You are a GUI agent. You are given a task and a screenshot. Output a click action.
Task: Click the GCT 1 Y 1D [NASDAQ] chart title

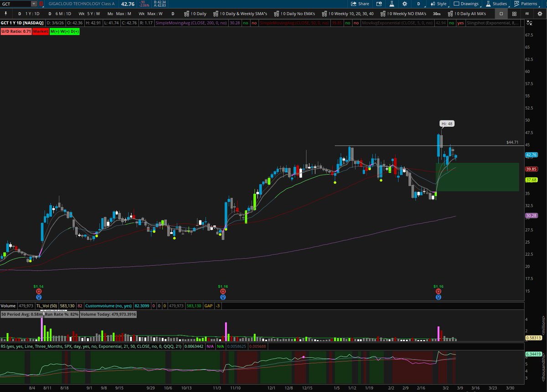click(x=22, y=22)
